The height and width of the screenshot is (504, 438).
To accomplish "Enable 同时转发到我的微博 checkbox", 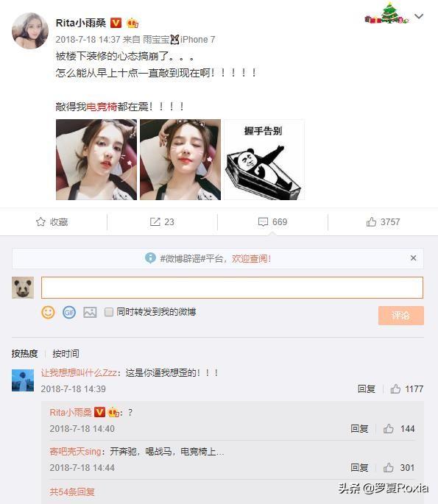I will coord(109,312).
